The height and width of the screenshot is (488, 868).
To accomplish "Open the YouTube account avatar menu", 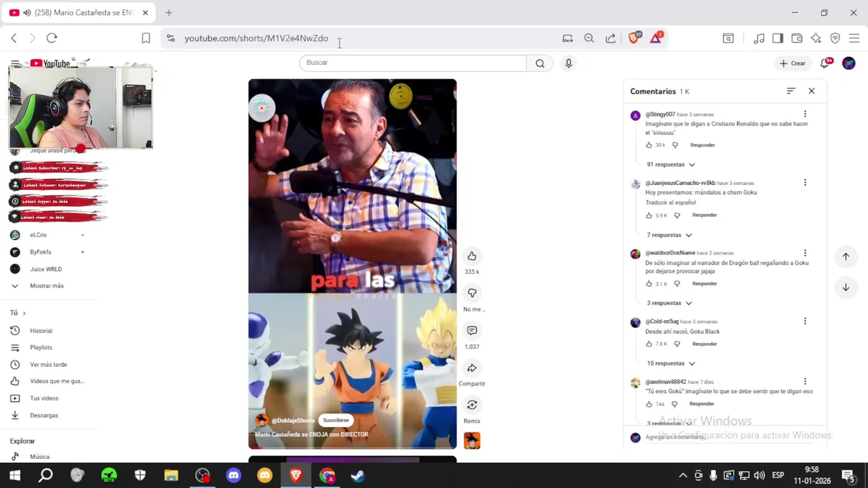I will [x=848, y=63].
